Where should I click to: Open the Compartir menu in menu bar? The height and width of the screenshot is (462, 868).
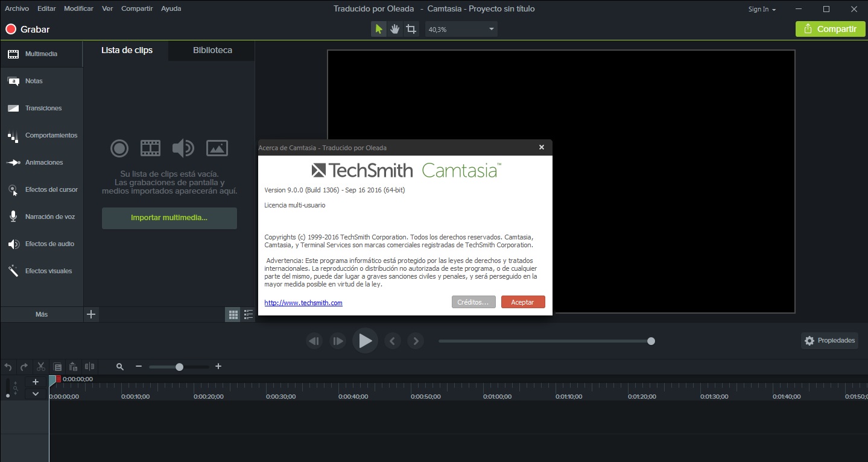point(137,8)
